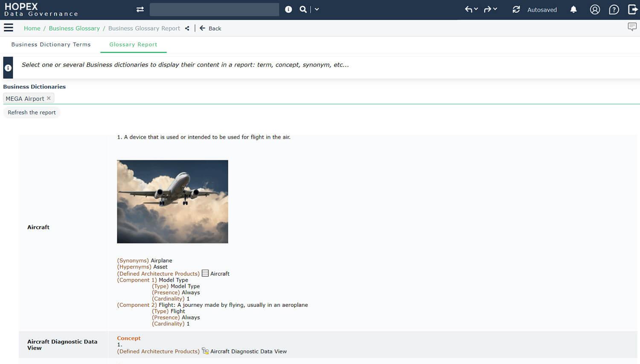Click Refresh the report button
Image resolution: width=640 pixels, height=364 pixels.
click(32, 113)
